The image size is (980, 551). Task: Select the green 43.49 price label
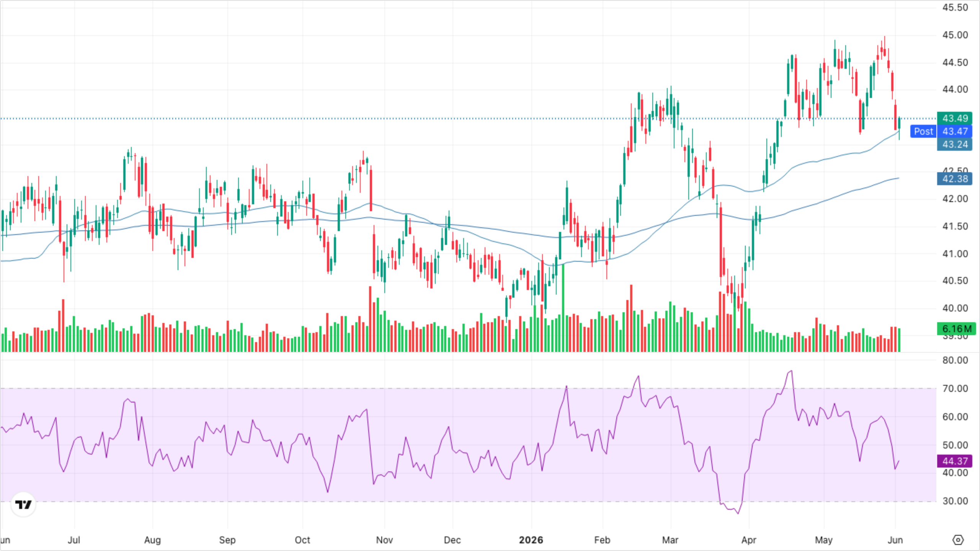[955, 118]
